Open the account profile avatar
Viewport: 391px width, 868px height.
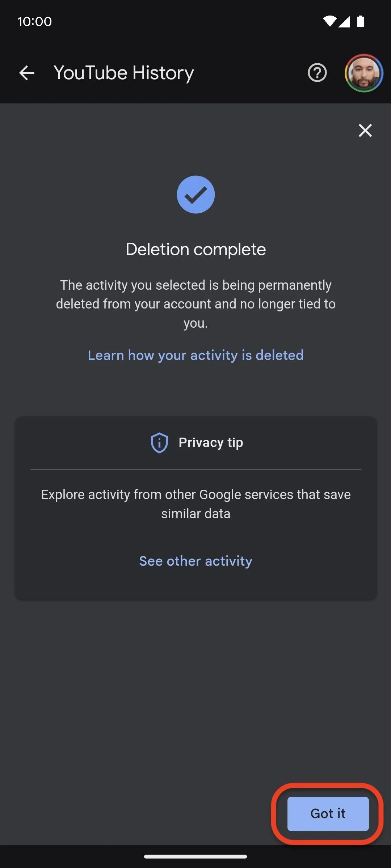tap(363, 73)
